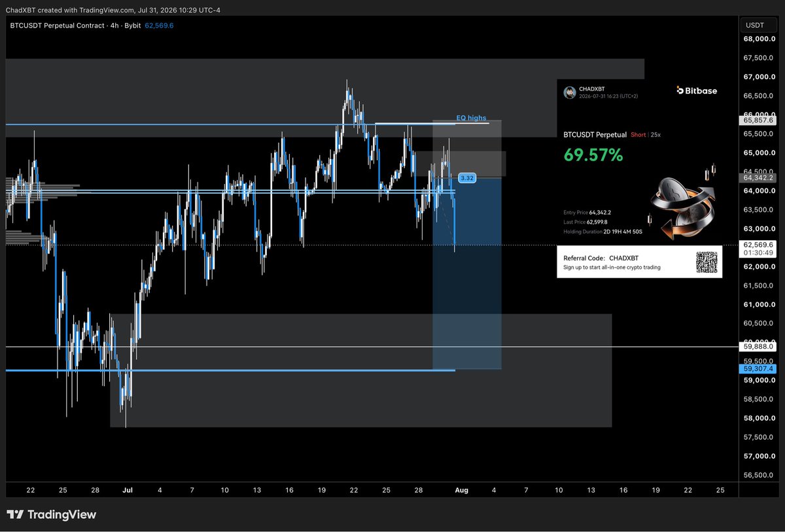Click BTCUSDT Perpetual on the Bitbase card

coord(595,135)
